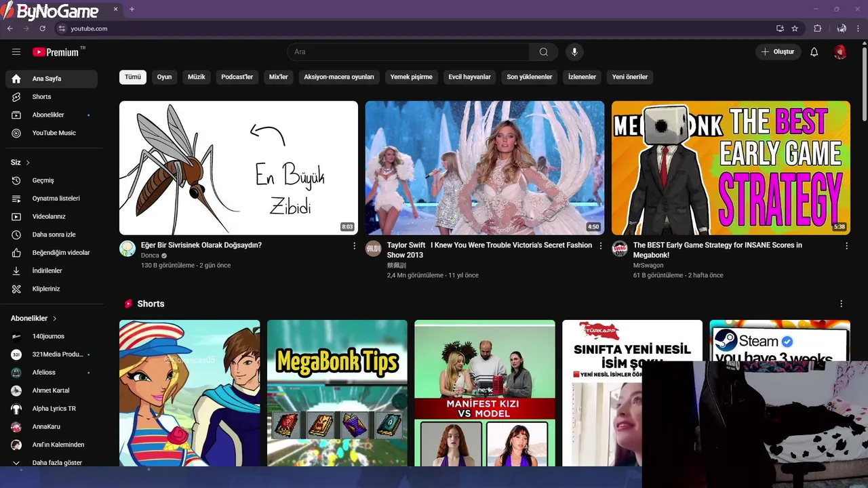
Task: Open AnnaKaru channel
Action: pyautogui.click(x=52, y=427)
